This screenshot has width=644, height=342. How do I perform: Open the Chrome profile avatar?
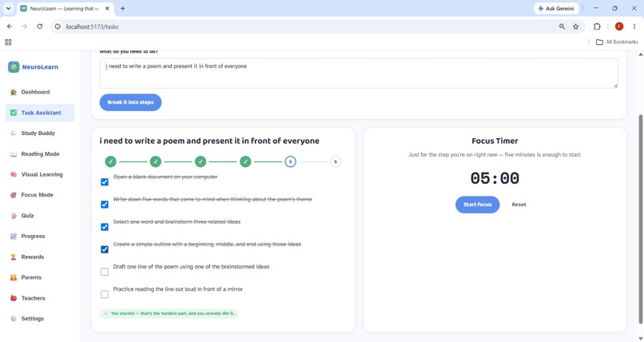point(619,26)
